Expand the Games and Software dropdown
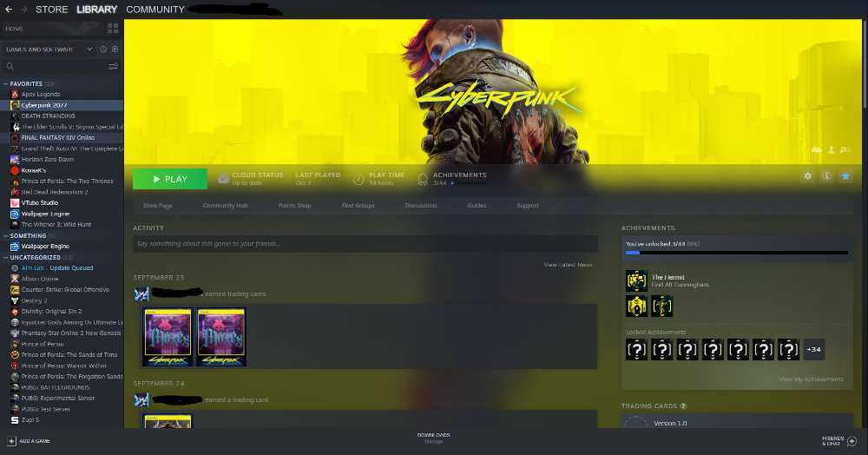This screenshot has width=868, height=455. pyautogui.click(x=89, y=49)
